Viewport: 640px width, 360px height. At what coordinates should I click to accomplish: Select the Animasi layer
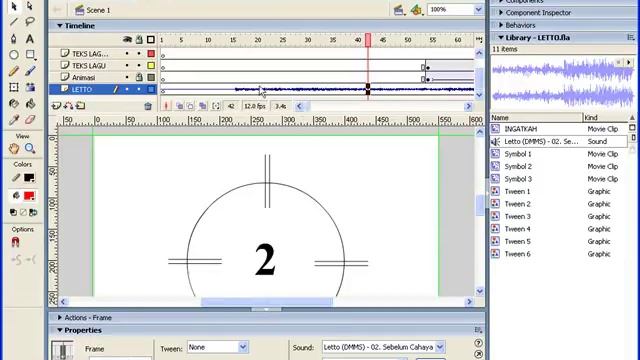(83, 77)
